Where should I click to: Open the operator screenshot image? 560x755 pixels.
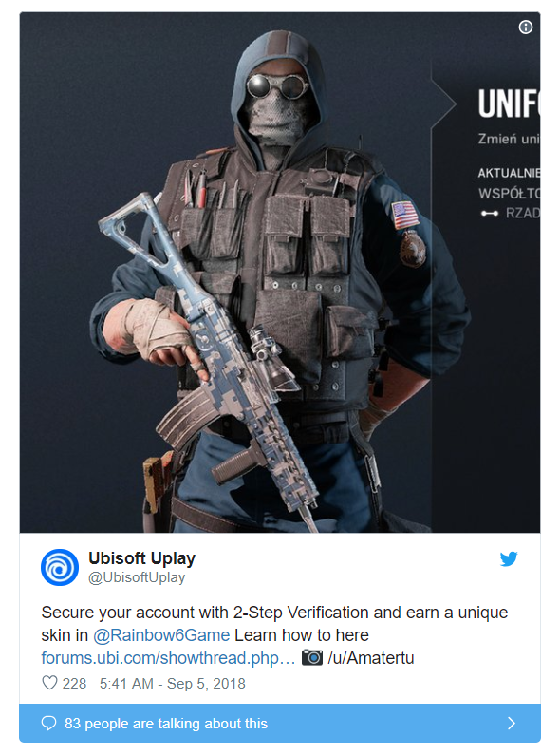[x=280, y=273]
